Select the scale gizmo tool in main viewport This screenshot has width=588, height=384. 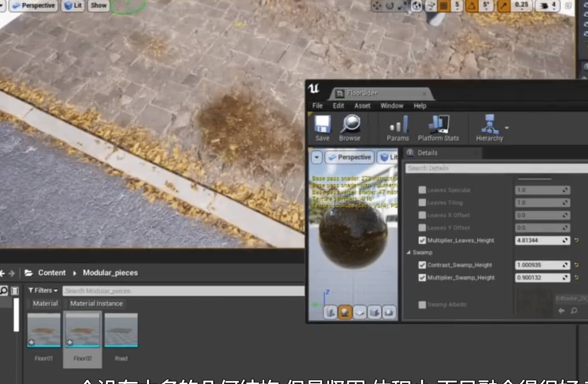[x=403, y=5]
